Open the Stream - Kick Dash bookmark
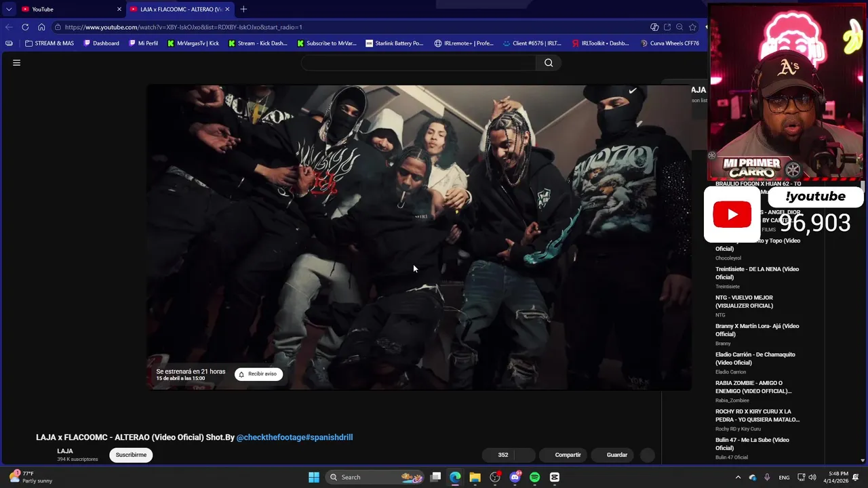The image size is (868, 488). (258, 43)
